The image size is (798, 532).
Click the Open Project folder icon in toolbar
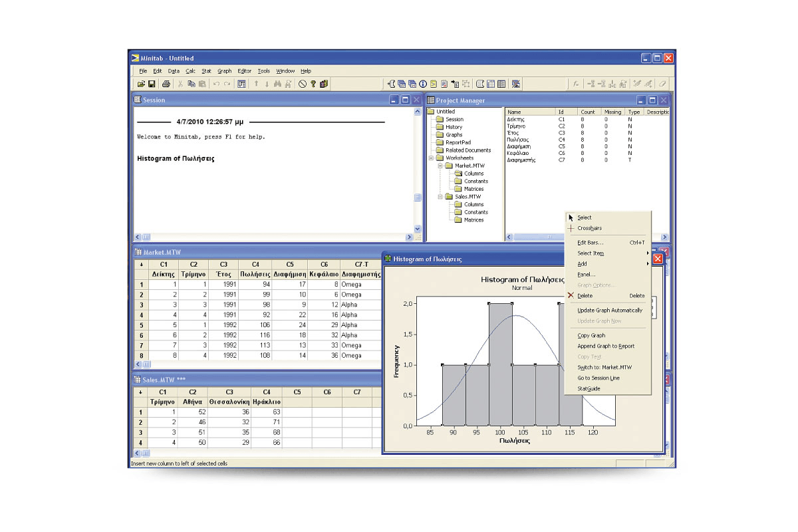[x=141, y=84]
